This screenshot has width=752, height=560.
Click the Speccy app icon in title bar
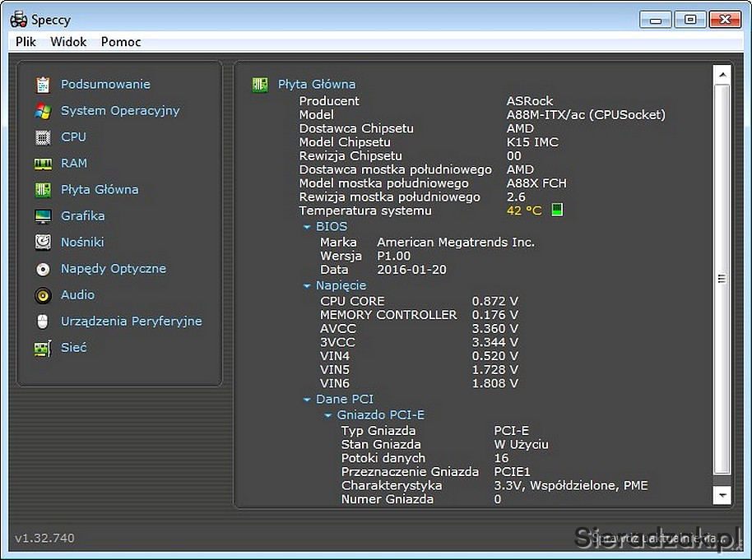click(19, 19)
